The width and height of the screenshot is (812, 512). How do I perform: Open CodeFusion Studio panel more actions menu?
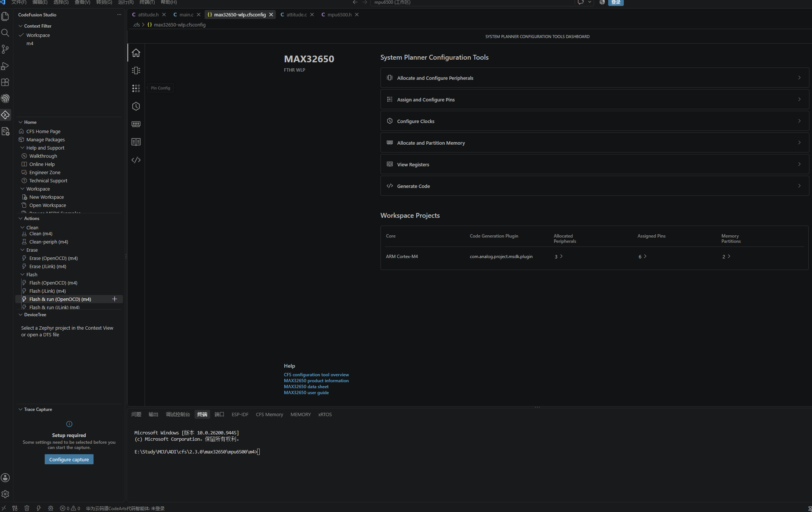[119, 15]
